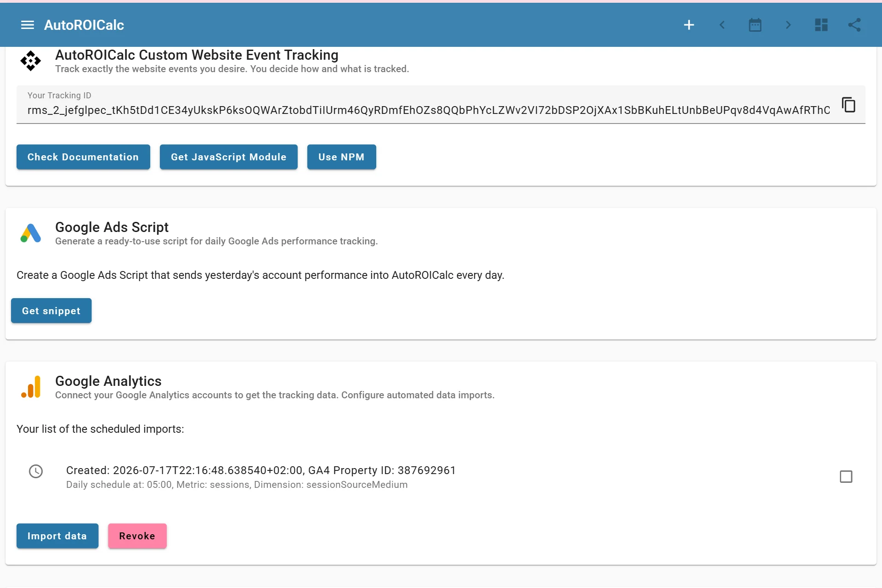Copy the Tracking ID to clipboard
This screenshot has height=588, width=882.
tap(848, 105)
